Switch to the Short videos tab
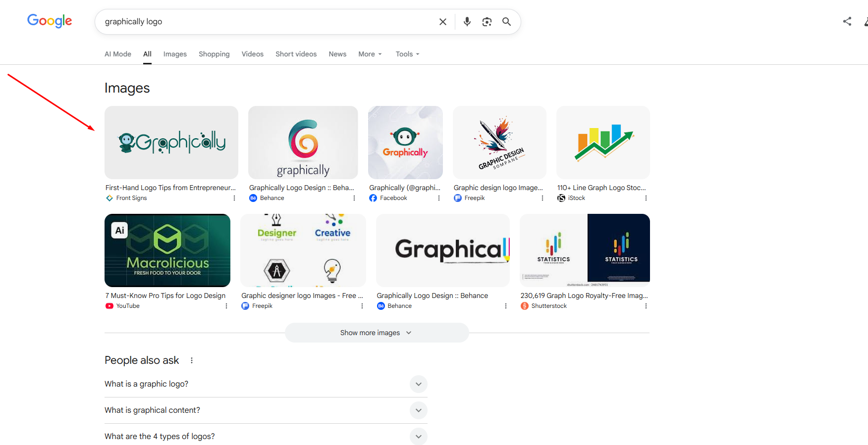 pos(296,54)
